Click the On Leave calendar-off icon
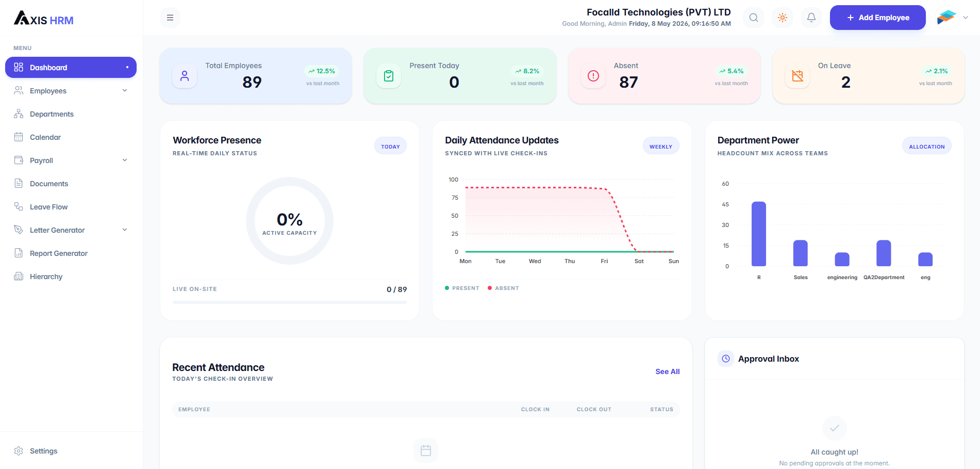 [x=798, y=76]
